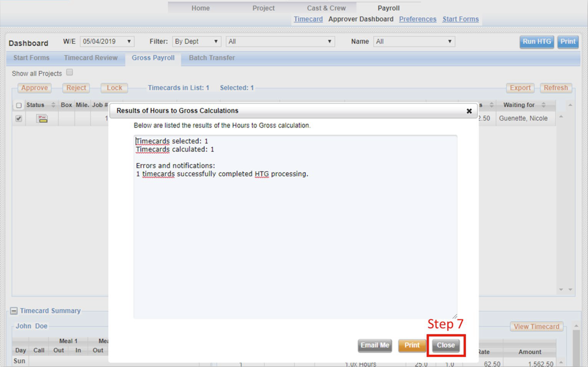Screen dimensions: 588x367
Task: Collapse the Timecard Summary section
Action: (x=14, y=311)
